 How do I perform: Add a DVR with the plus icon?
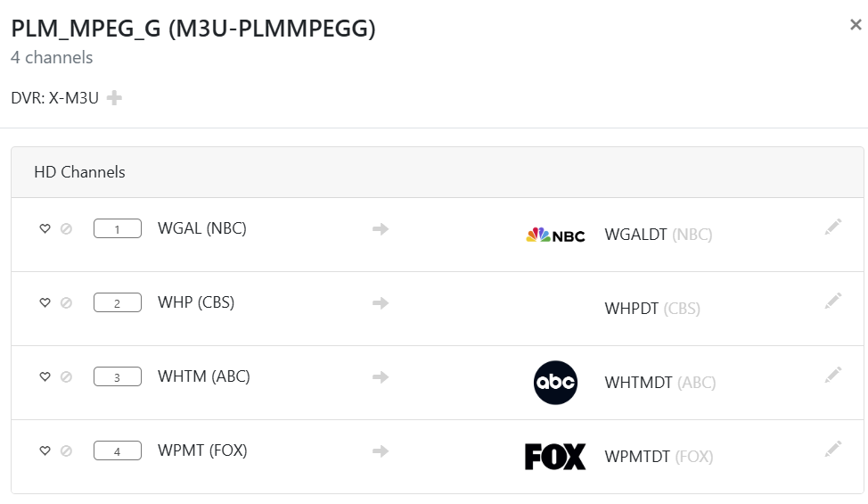(114, 98)
